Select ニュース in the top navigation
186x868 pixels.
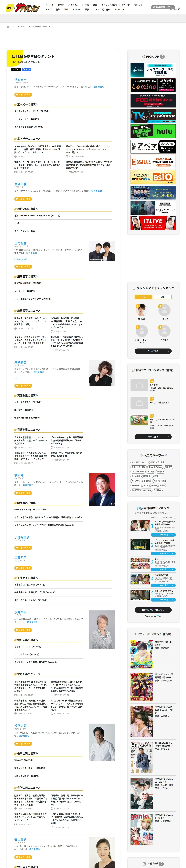49,5
